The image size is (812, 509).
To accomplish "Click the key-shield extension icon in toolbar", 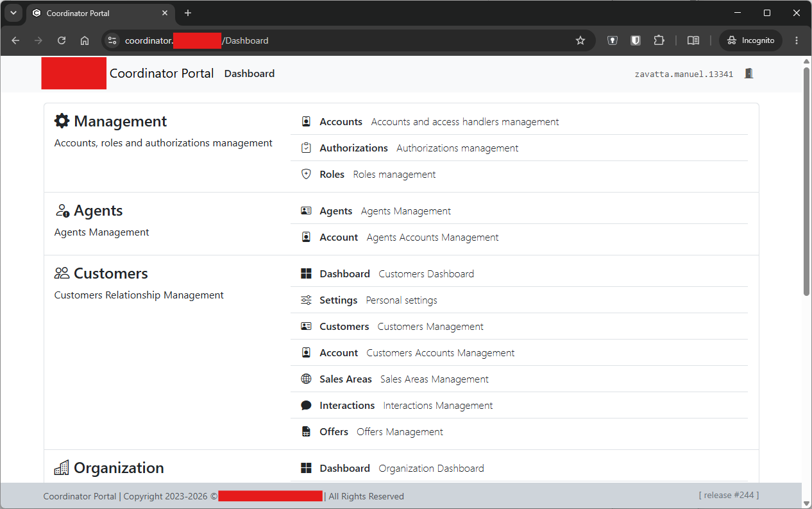I will (613, 40).
